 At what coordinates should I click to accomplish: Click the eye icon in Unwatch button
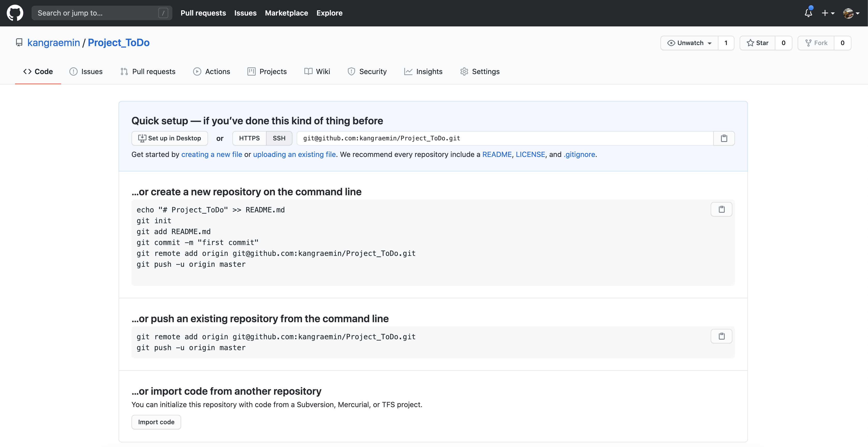coord(671,43)
